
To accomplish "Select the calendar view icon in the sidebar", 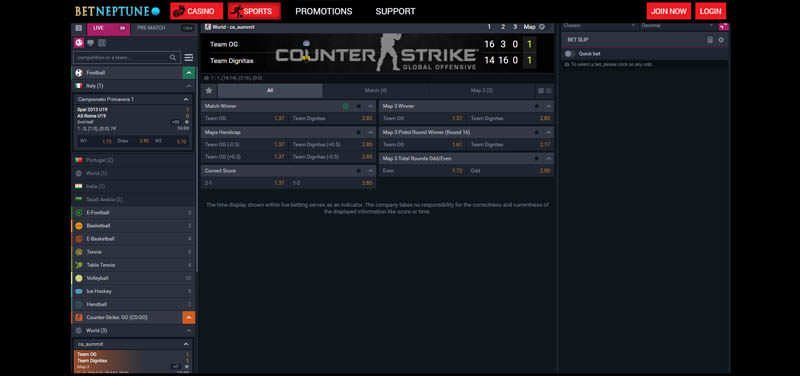I will click(x=102, y=43).
